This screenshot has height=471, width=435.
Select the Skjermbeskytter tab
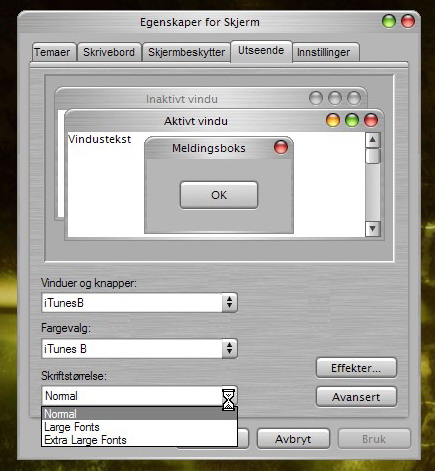pyautogui.click(x=186, y=52)
